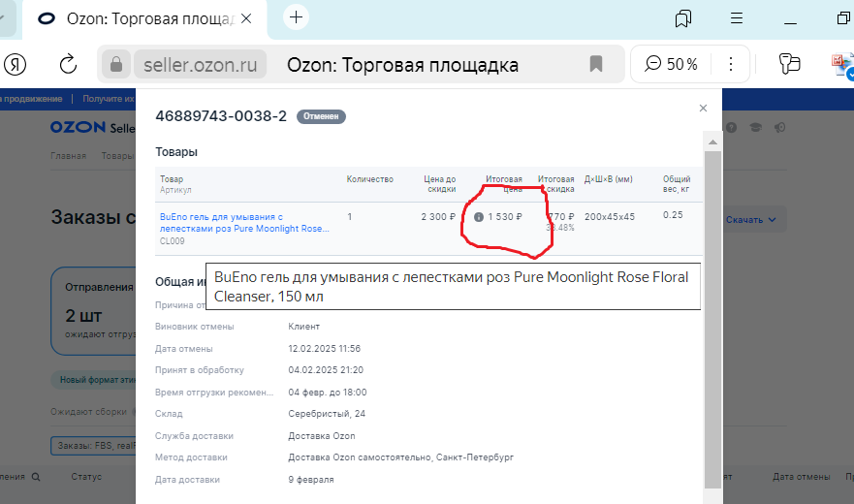Click the Отменен status badge
Viewport: 854px width, 504px height.
(321, 116)
